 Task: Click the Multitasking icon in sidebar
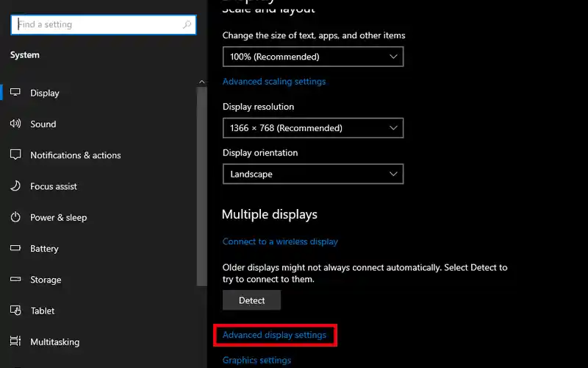(15, 342)
